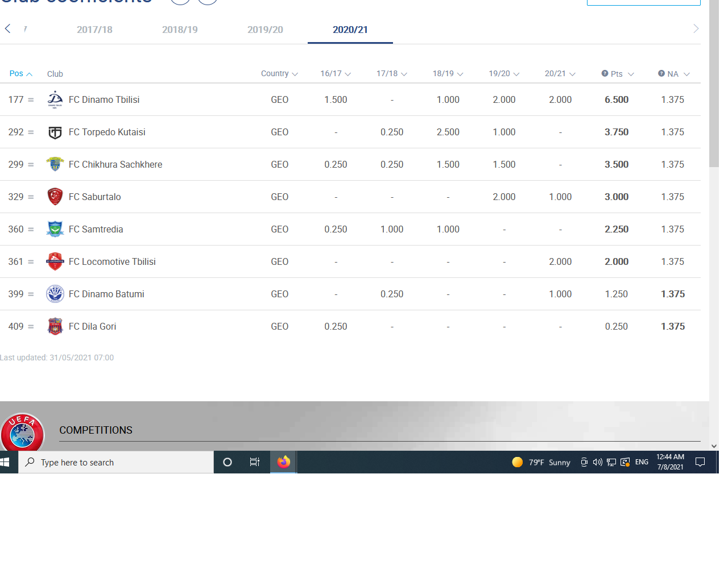Sort by the 16/17 season column
This screenshot has width=728, height=582.
[x=336, y=73]
